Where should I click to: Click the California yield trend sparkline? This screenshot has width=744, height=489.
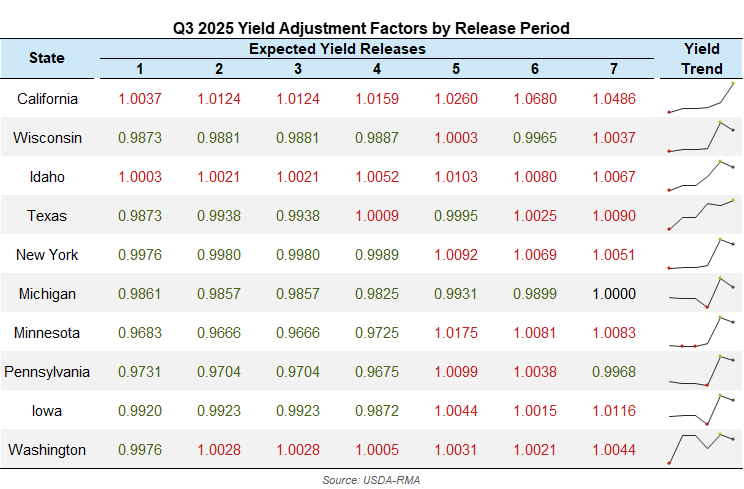(701, 99)
